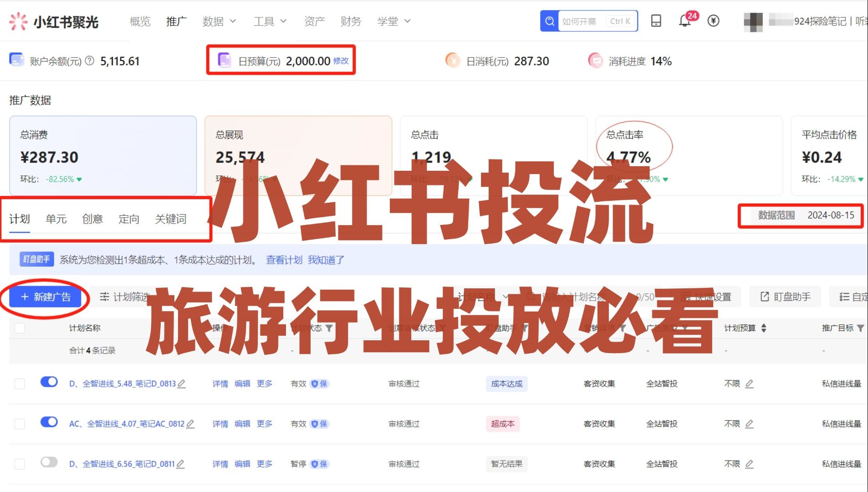
Task: Edit budget pencil in 笔记AC_0812 row
Action: coord(750,424)
